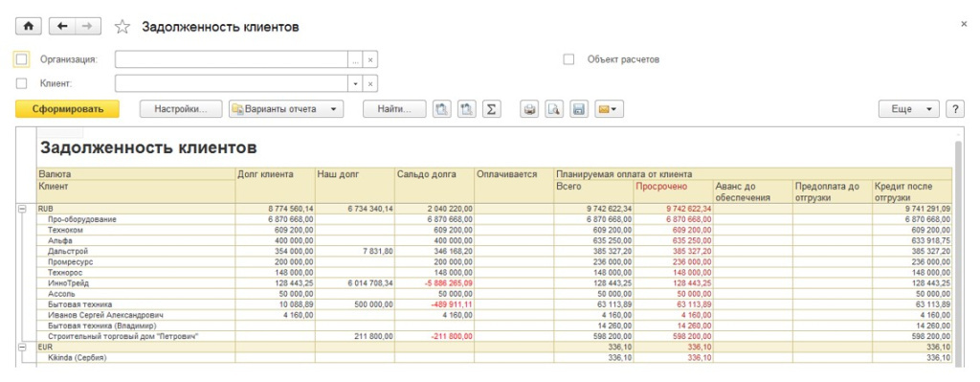This screenshot has width=980, height=382.
Task: Click the sum (sigma) icon
Action: [x=491, y=109]
